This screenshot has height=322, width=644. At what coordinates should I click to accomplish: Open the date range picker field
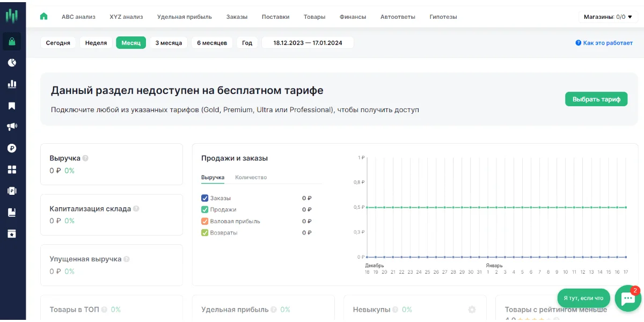click(308, 43)
